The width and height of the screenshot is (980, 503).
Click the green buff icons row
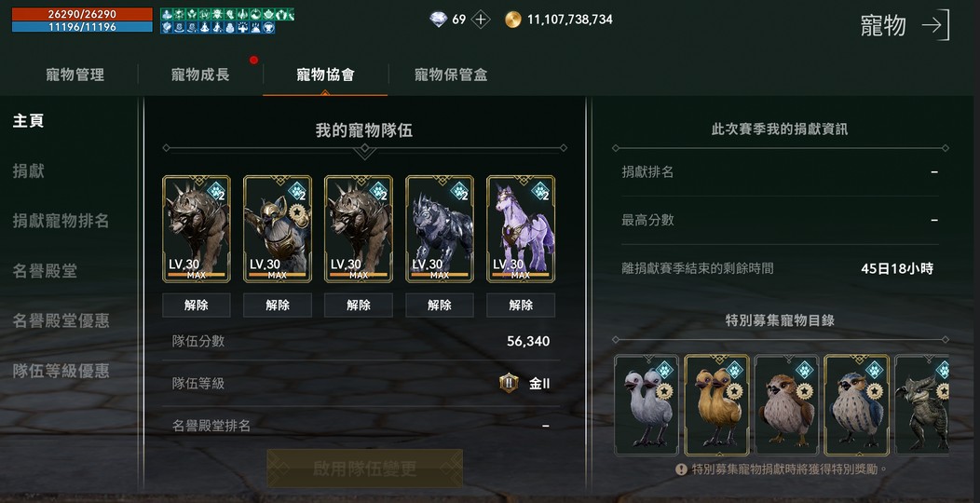click(x=227, y=14)
